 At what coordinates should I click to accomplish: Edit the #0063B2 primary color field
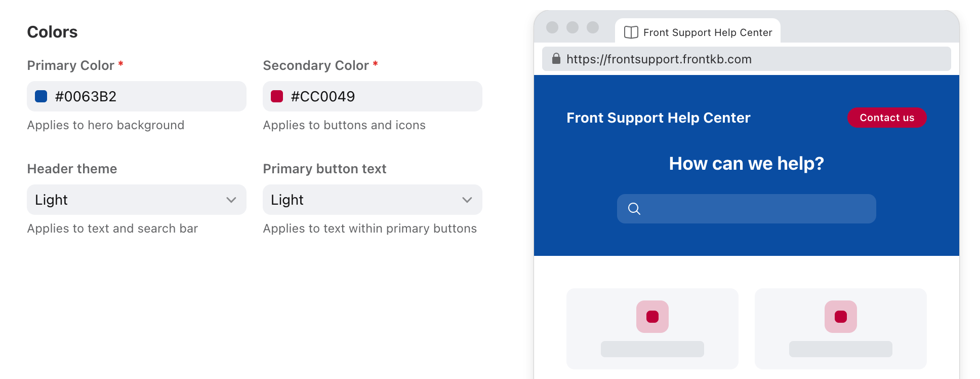[x=137, y=96]
